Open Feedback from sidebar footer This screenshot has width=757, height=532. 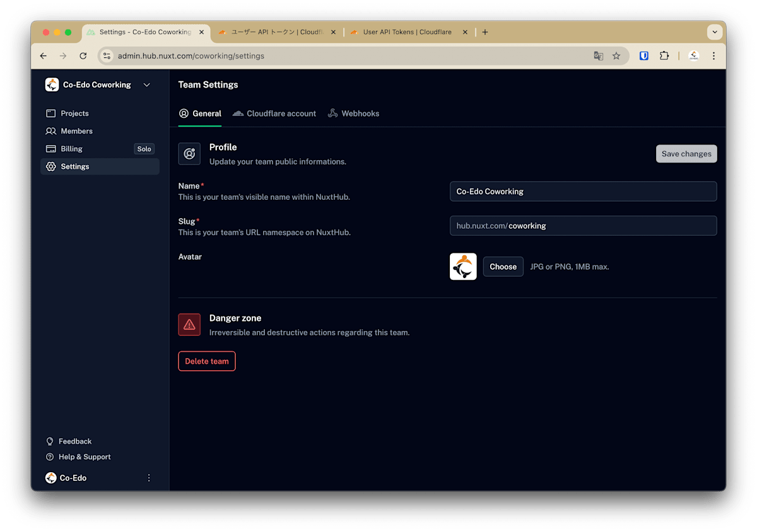[x=69, y=441]
